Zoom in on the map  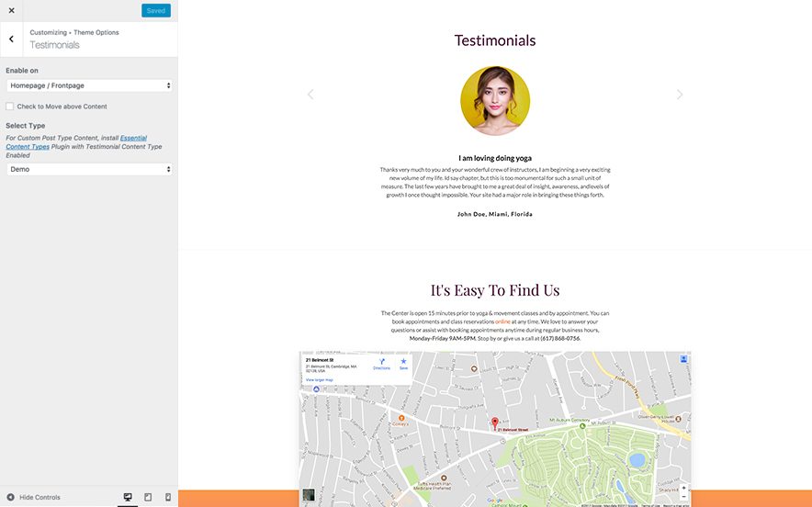(x=683, y=488)
